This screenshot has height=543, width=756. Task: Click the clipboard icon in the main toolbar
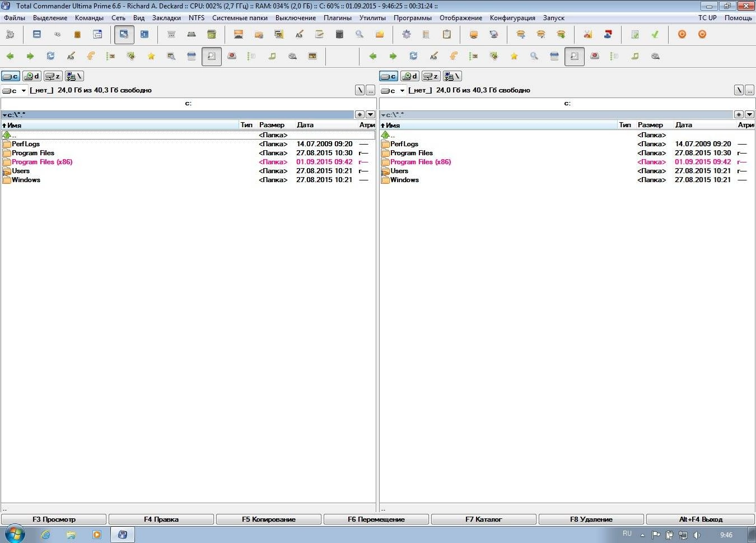point(447,35)
